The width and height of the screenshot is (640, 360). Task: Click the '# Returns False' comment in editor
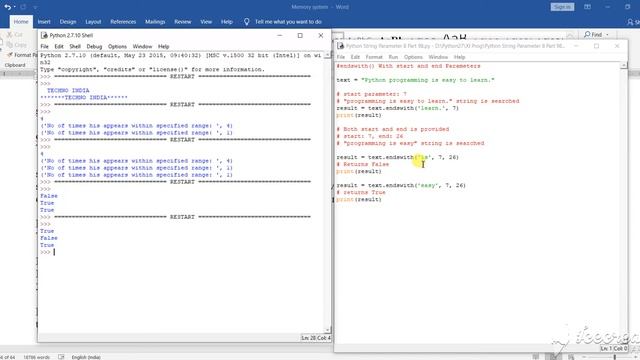coord(362,164)
